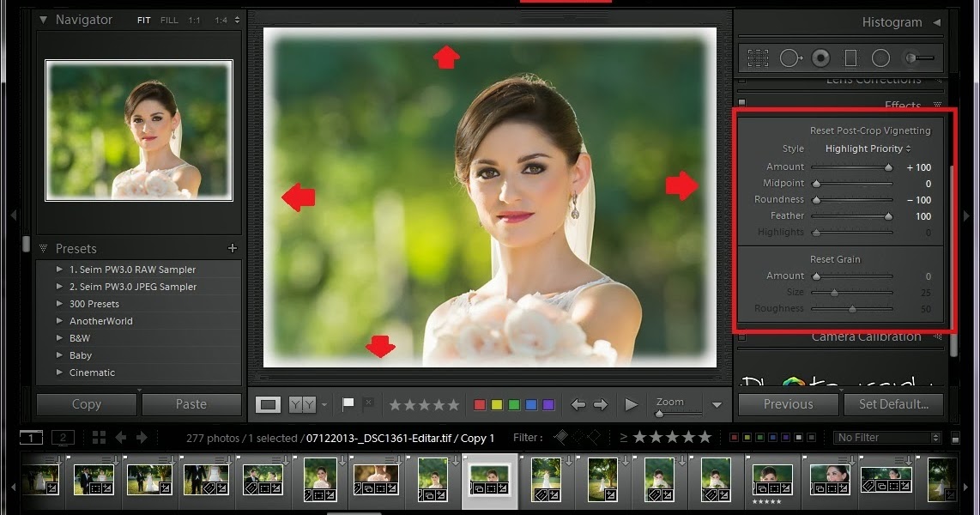
Task: Flag photo as a pick
Action: point(348,403)
